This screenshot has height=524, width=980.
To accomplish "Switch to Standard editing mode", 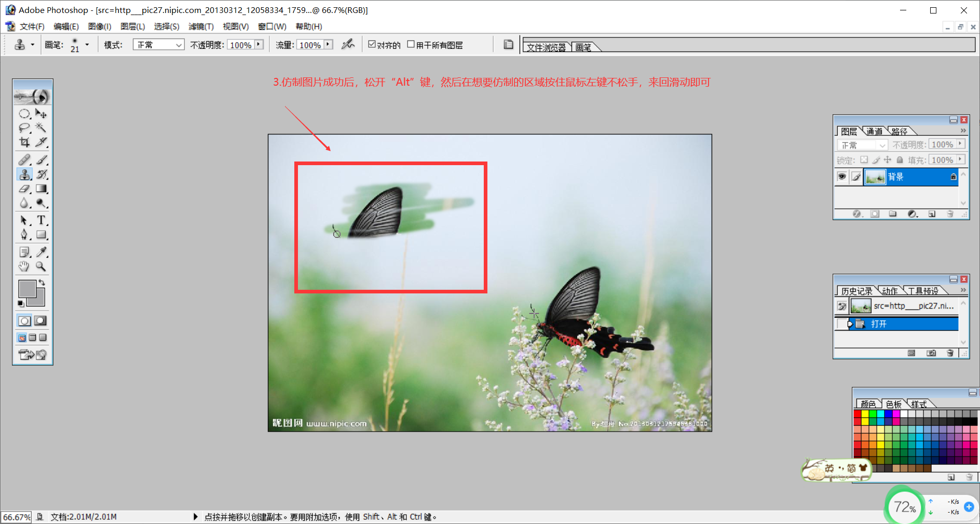I will (x=24, y=320).
